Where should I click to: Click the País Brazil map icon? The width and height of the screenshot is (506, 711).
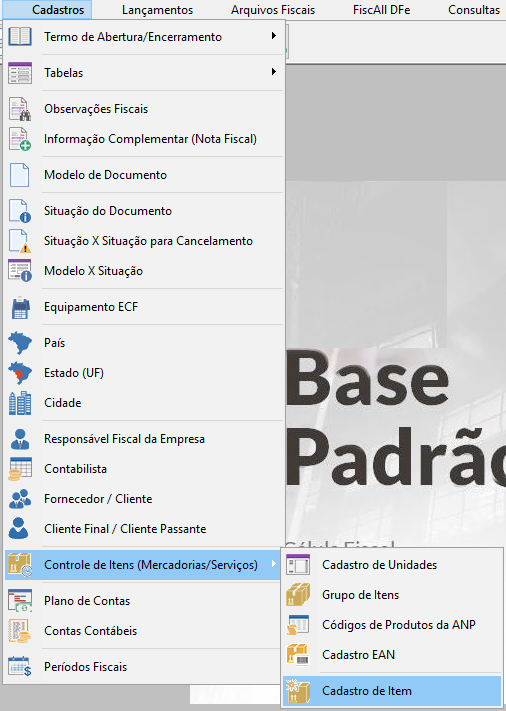click(20, 343)
